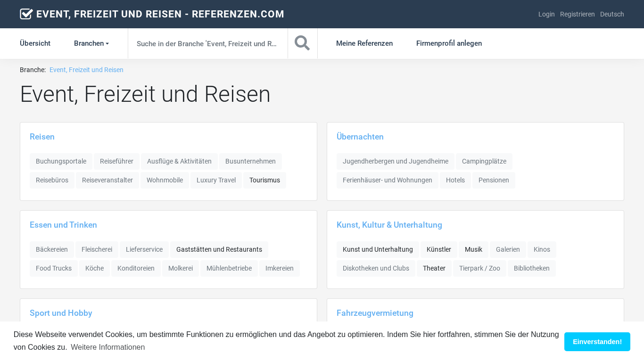
Task: Click the checkmark logo icon in header
Action: click(x=26, y=14)
